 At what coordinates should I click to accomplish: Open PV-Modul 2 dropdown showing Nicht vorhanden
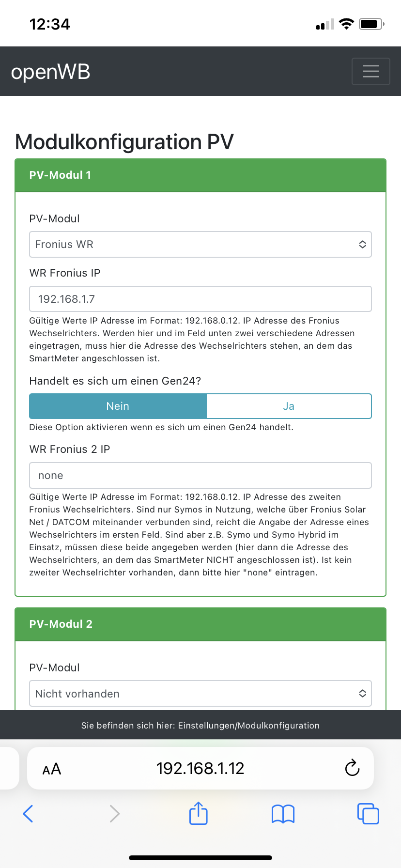200,694
